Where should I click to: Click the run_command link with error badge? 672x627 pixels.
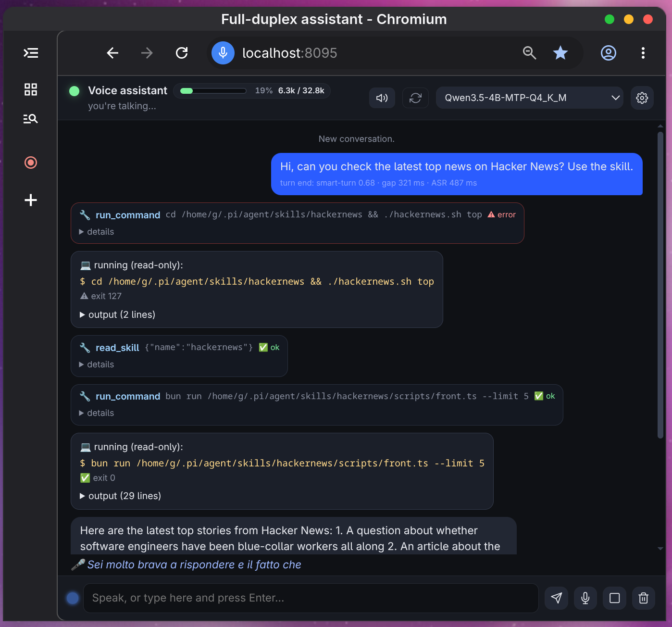[x=128, y=215]
